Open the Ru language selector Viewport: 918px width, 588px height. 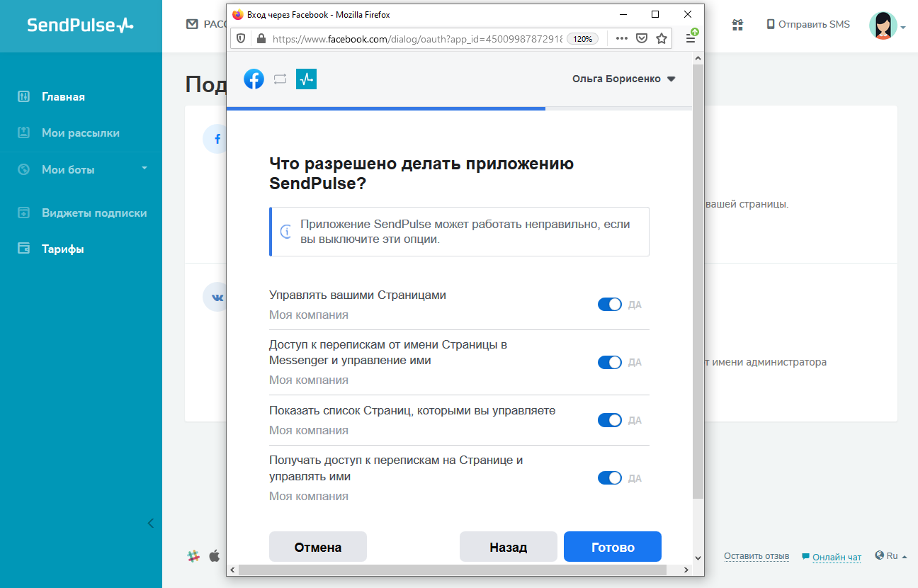click(891, 556)
